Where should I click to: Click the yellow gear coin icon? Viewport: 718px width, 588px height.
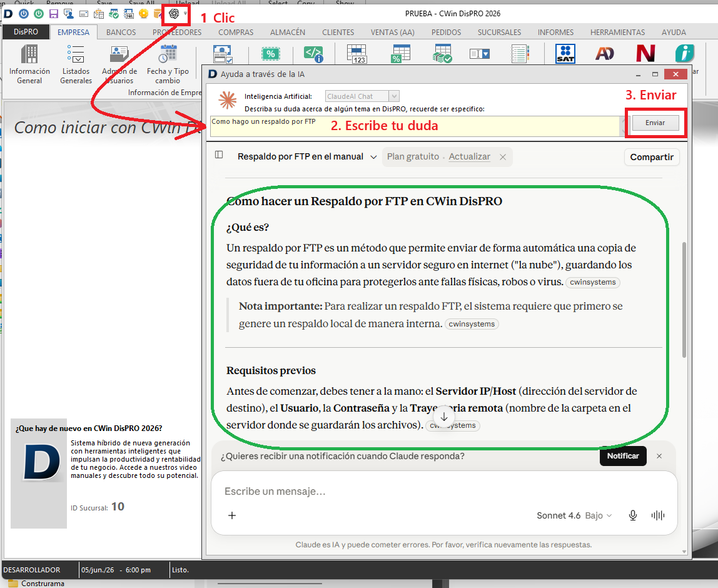(x=144, y=14)
